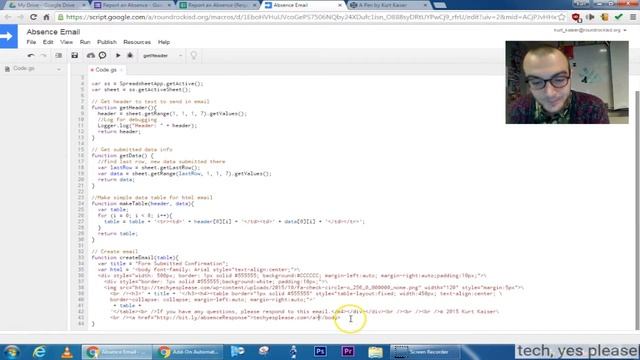Open Photoshop from the taskbar
The width and height of the screenshot is (640, 360).
coord(320,351)
